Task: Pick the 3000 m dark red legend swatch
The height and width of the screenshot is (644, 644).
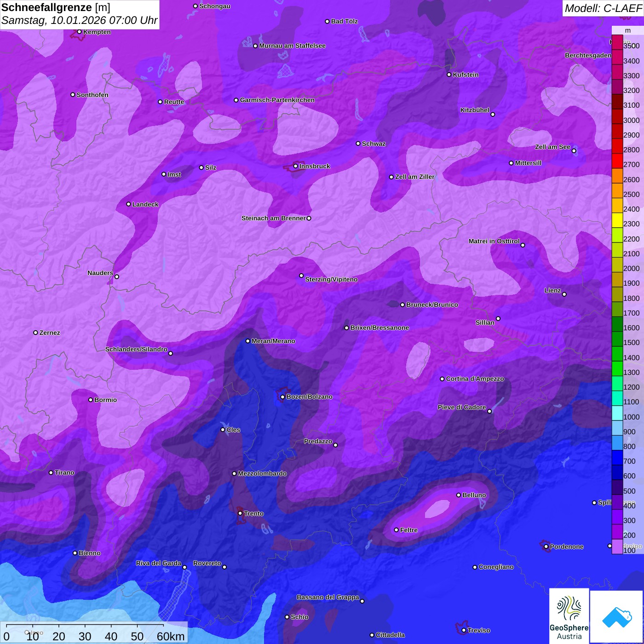Action: (x=617, y=116)
